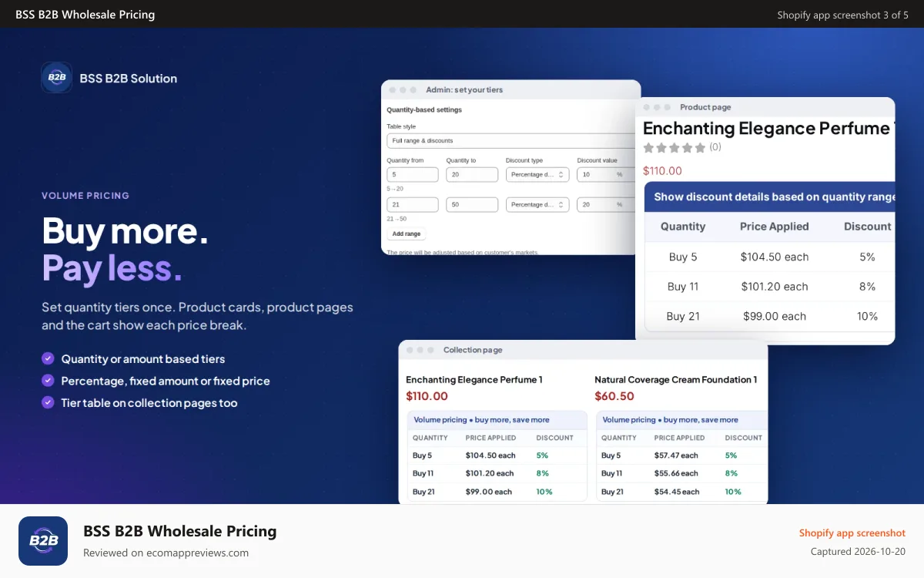924x578 pixels.
Task: Click the Discount value field showing 20 %
Action: click(604, 205)
